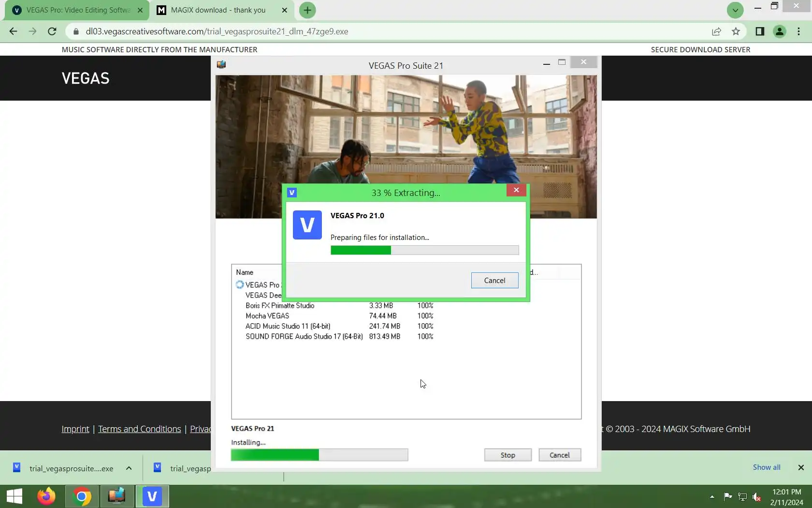The width and height of the screenshot is (812, 508).
Task: Open Chrome profile menu
Action: pos(780,31)
